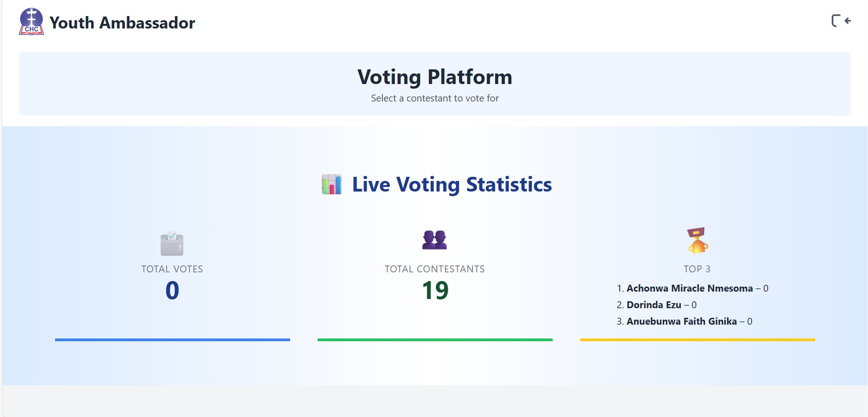This screenshot has height=417, width=868.
Task: Select Anuebunwa Faith Ginika in Top 3
Action: (x=681, y=321)
